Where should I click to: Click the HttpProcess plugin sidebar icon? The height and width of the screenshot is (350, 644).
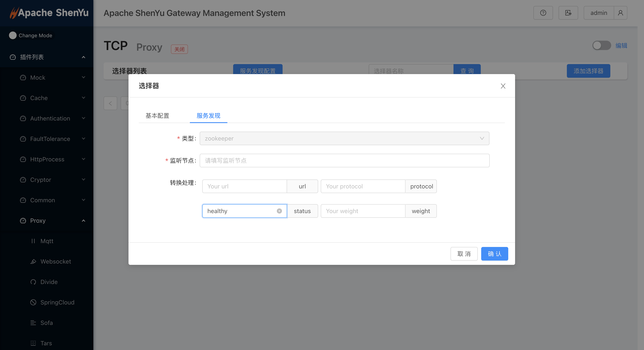coord(23,159)
